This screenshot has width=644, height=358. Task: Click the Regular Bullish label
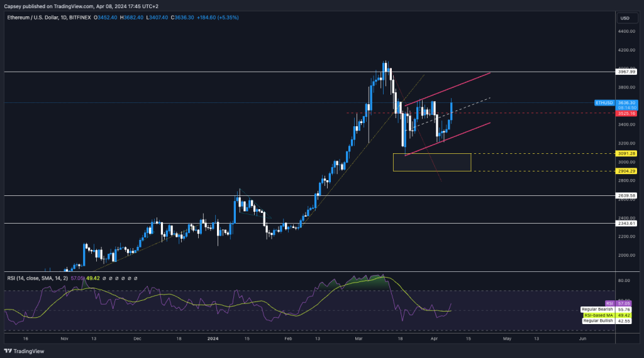click(598, 321)
